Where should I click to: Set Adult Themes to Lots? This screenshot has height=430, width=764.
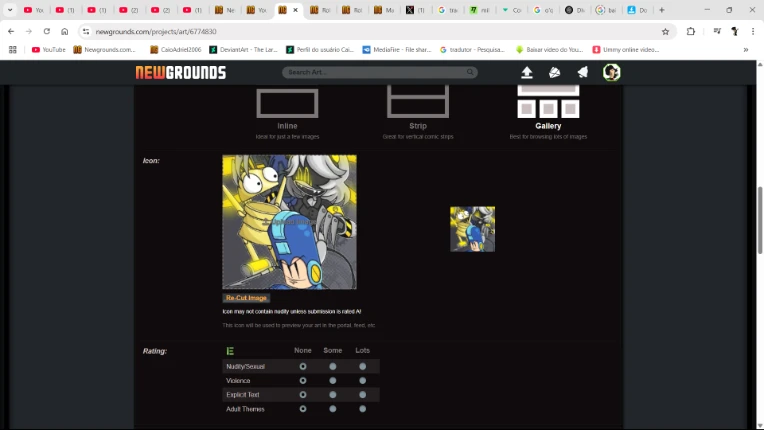(x=363, y=409)
